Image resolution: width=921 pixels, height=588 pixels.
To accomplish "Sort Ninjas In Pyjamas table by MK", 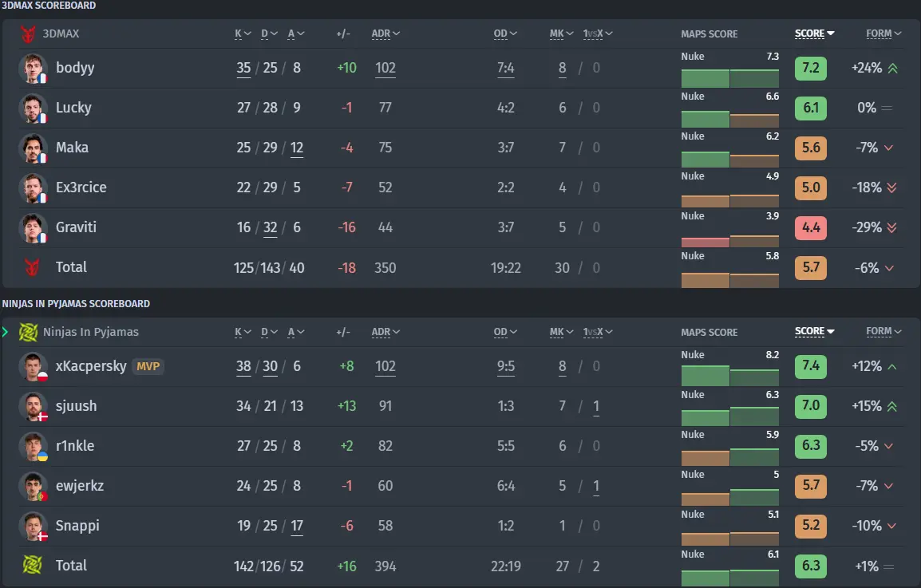I will coord(562,332).
